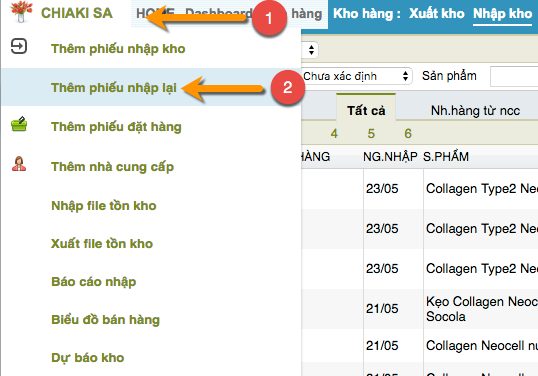Image resolution: width=538 pixels, height=376 pixels.
Task: Choose Thêm phiếu đặt hàng menu item
Action: [116, 127]
